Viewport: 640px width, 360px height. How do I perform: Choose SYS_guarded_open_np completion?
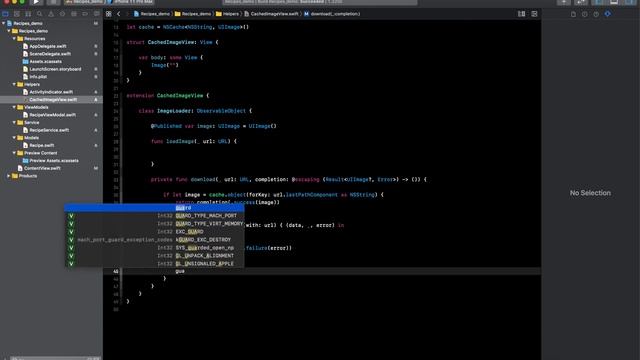pos(154,248)
